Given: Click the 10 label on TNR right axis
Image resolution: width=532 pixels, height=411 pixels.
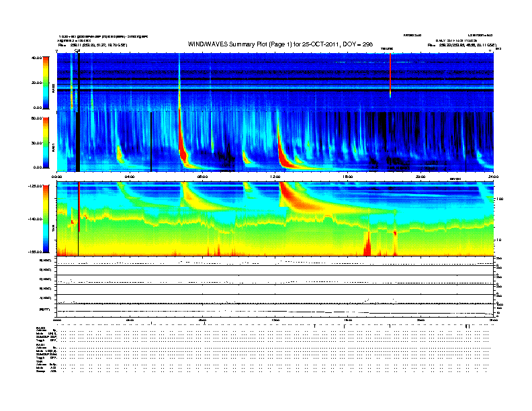Looking at the screenshot, I should [498, 240].
